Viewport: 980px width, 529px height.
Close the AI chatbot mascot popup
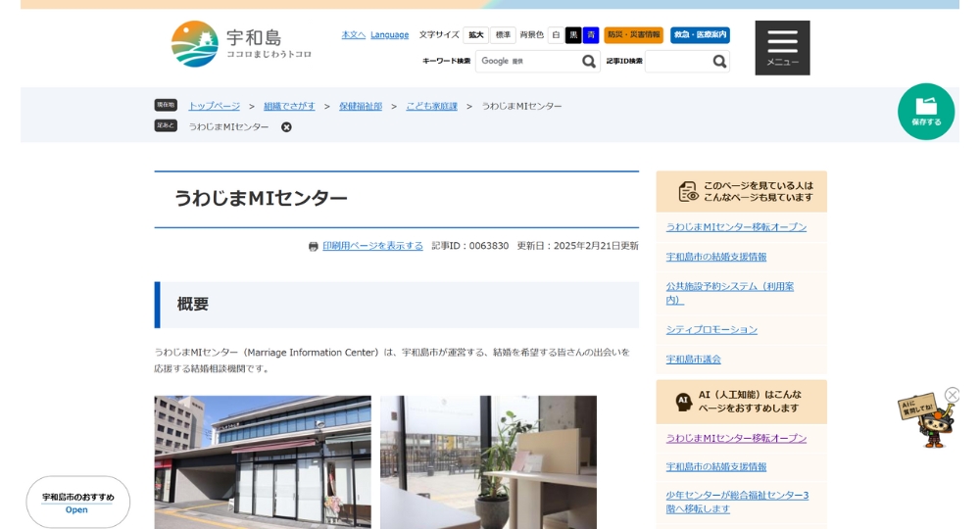click(952, 395)
